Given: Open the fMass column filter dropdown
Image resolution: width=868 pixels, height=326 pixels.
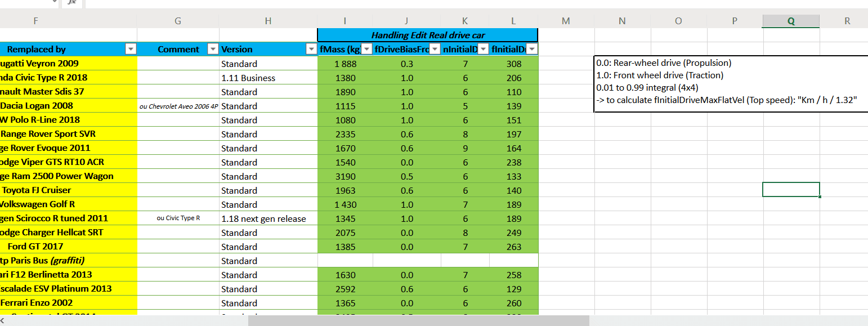Looking at the screenshot, I should coord(366,50).
